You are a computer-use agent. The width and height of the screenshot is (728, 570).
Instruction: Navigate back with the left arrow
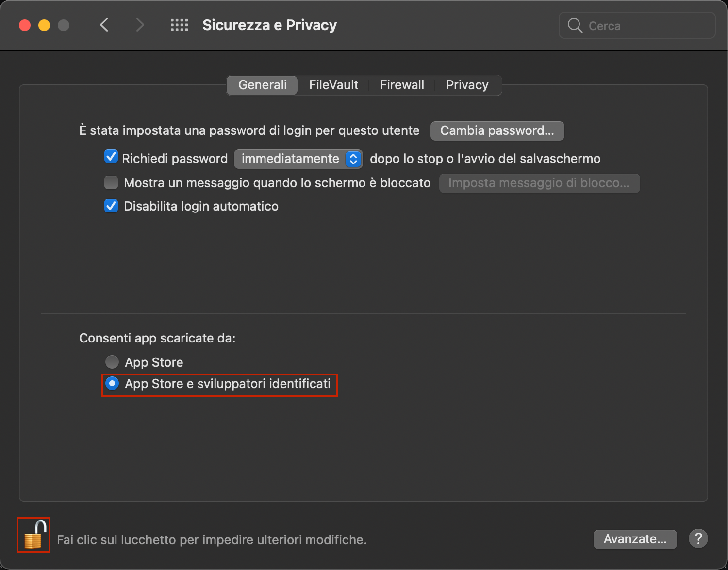[x=104, y=25]
